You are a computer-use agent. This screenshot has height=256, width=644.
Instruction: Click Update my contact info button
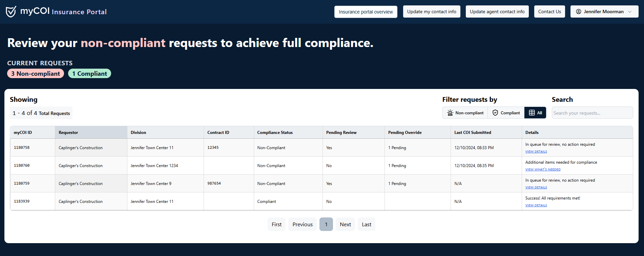pos(432,11)
